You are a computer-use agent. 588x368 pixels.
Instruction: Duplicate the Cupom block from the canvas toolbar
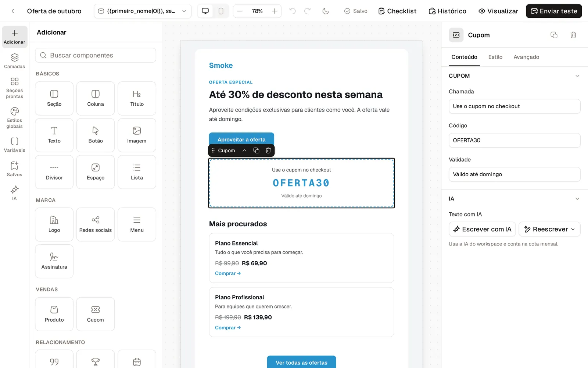[256, 151]
